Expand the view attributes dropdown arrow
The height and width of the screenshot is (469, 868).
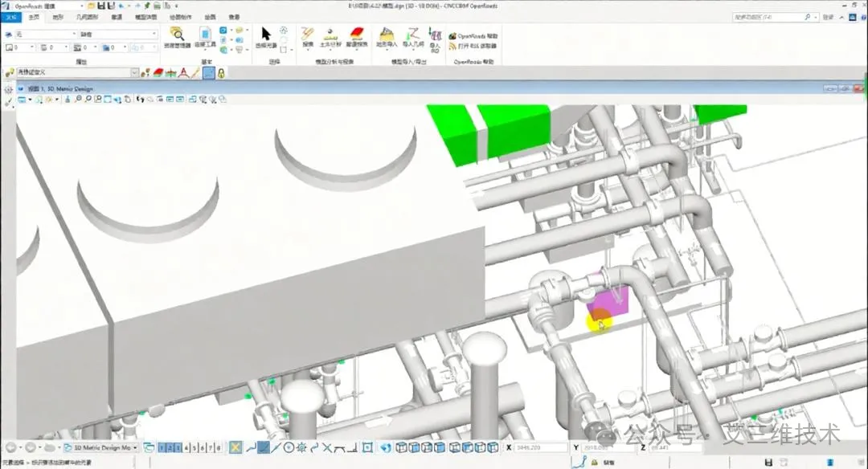point(30,100)
